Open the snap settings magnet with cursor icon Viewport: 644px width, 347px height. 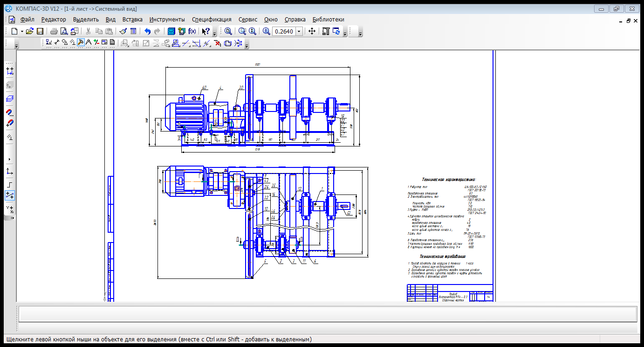10,123
